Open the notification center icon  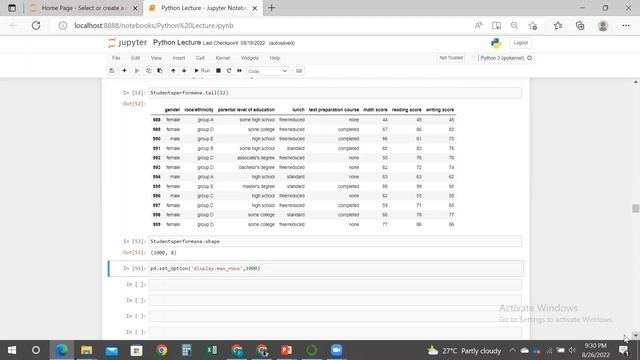(624, 350)
